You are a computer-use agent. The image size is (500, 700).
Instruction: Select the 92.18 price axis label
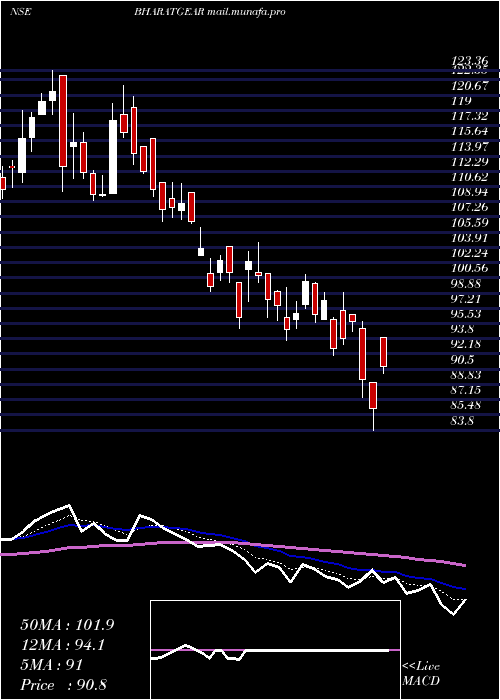click(468, 344)
